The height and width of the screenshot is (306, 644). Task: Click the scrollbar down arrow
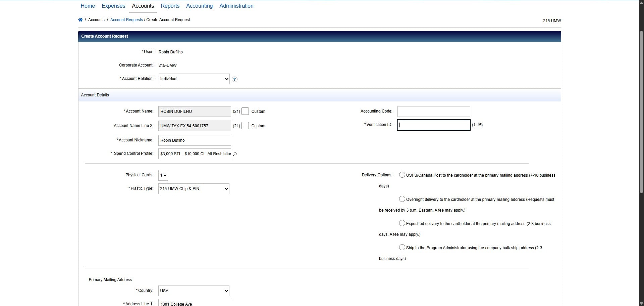click(641, 303)
